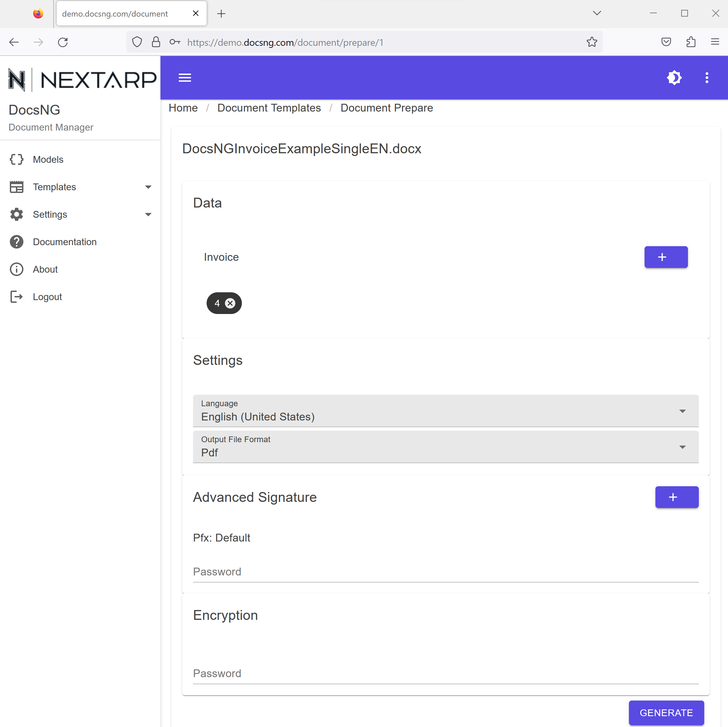Image resolution: width=728 pixels, height=727 pixels.
Task: Open the three-dot more options menu
Action: coord(707,78)
